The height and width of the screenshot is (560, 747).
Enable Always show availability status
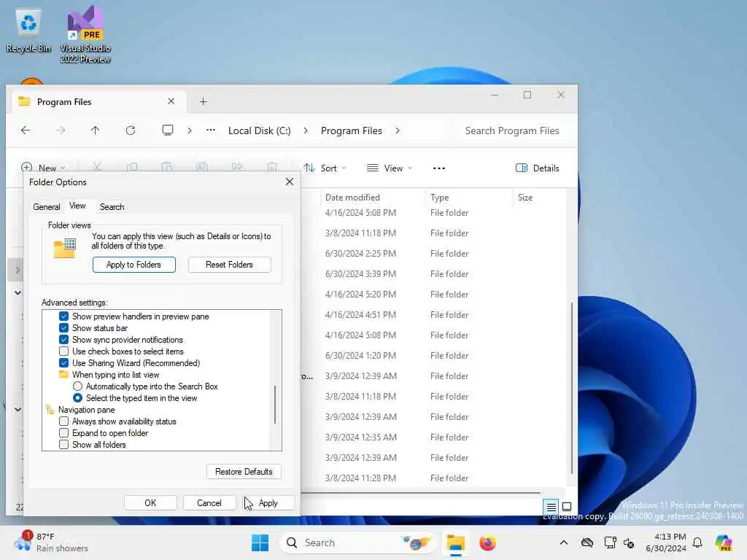point(63,421)
